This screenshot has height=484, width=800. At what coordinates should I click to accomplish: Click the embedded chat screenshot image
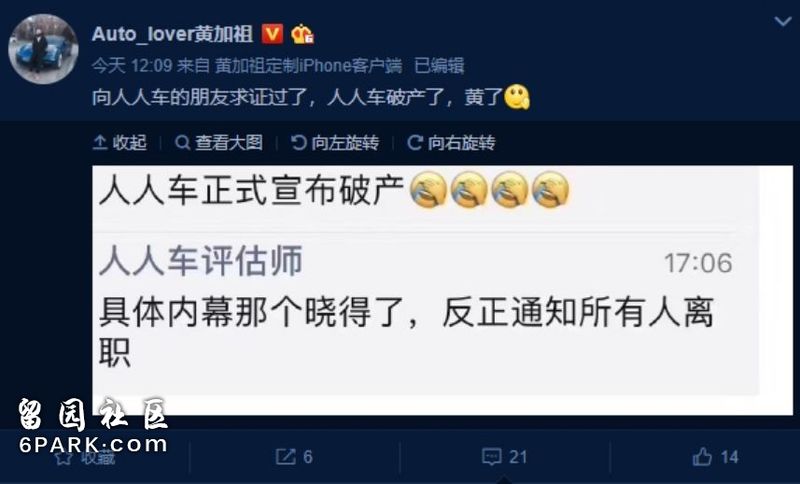(442, 290)
